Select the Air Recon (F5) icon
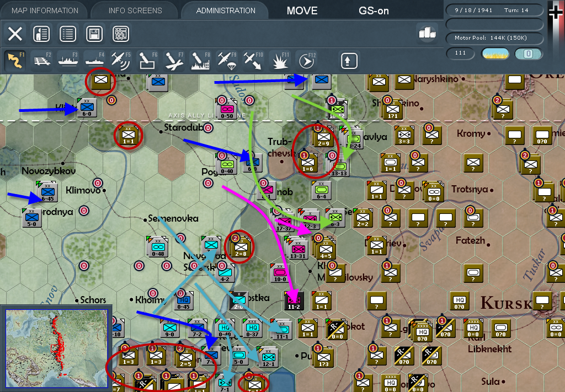Viewport: 565px width, 392px height. tap(121, 60)
